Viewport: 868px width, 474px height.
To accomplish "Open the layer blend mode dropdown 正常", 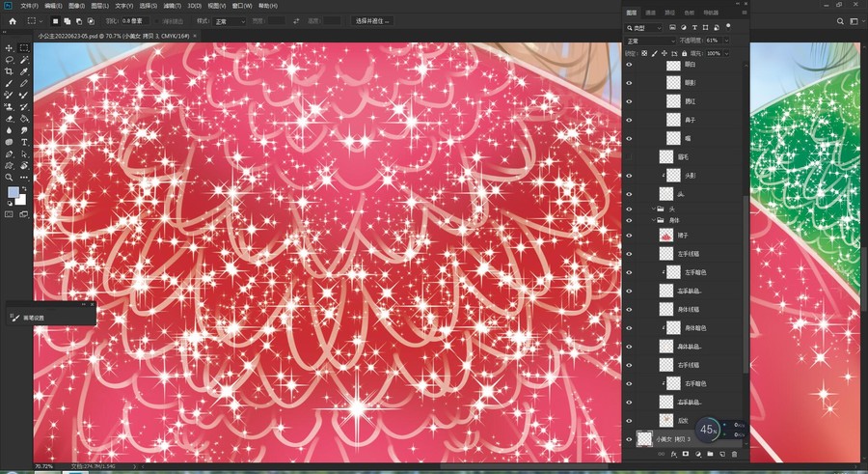I will click(x=650, y=41).
